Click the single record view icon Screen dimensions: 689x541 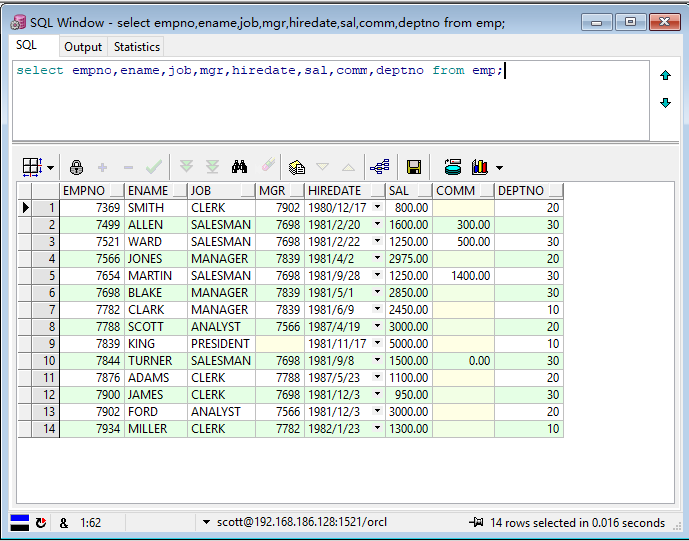[x=297, y=167]
